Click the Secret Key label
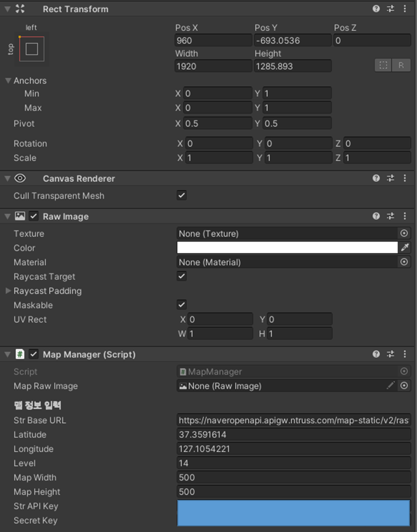 (x=35, y=520)
